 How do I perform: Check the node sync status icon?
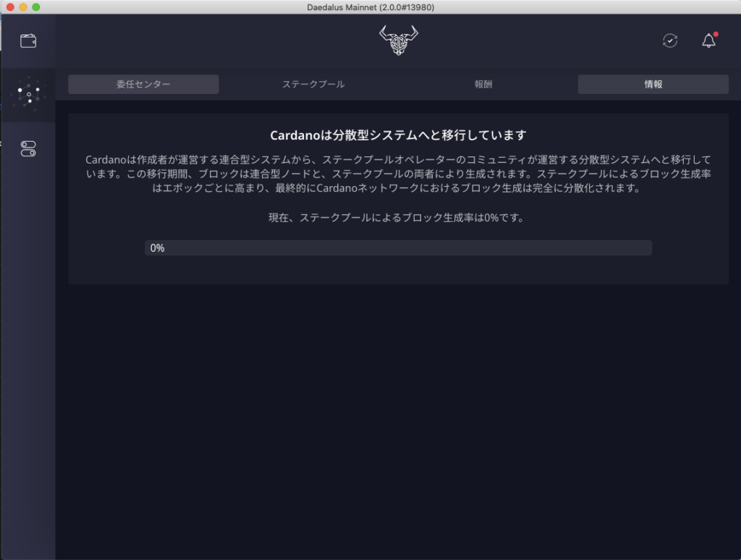[670, 41]
